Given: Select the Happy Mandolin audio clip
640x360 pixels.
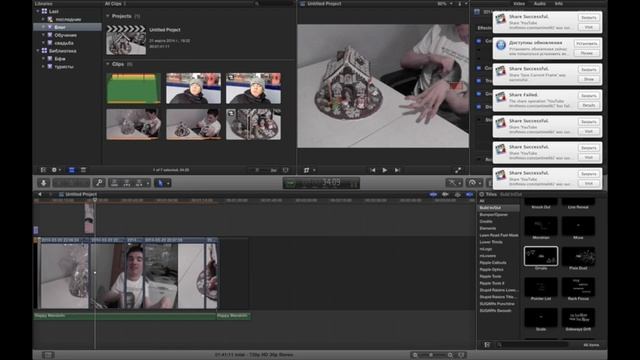Looking at the screenshot, I should [124, 316].
